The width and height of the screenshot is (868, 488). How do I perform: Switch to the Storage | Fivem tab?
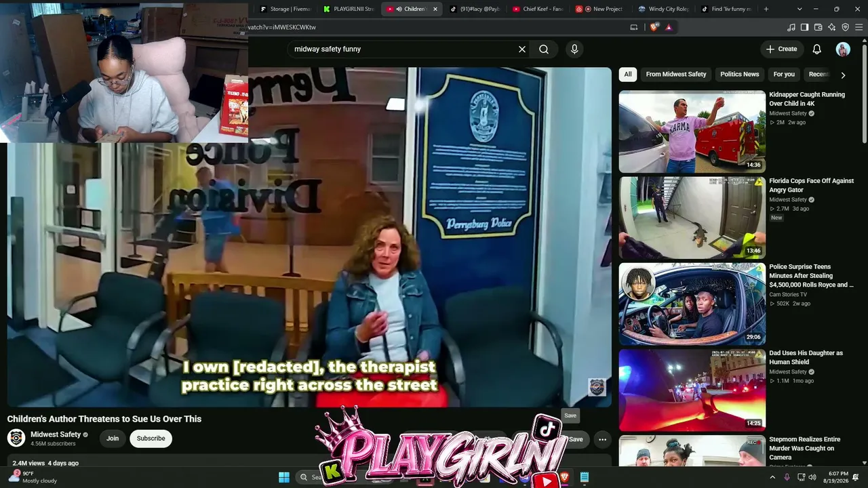[285, 9]
